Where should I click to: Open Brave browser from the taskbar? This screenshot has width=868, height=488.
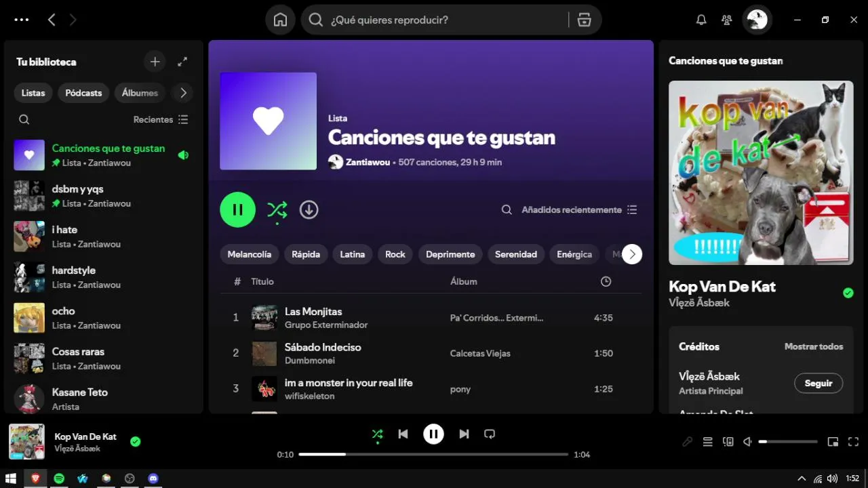click(35, 479)
